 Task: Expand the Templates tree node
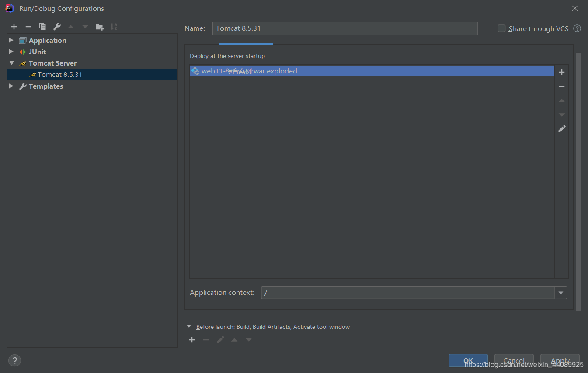tap(11, 86)
